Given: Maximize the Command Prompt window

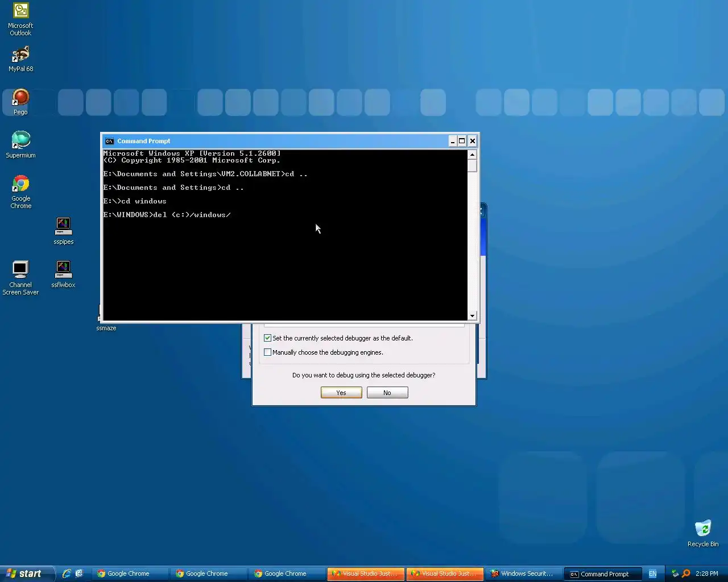Looking at the screenshot, I should pos(462,141).
